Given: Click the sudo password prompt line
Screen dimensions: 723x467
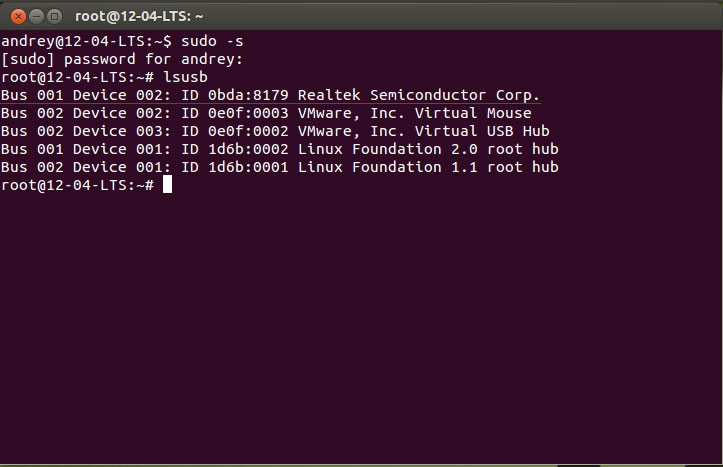Looking at the screenshot, I should (121, 59).
